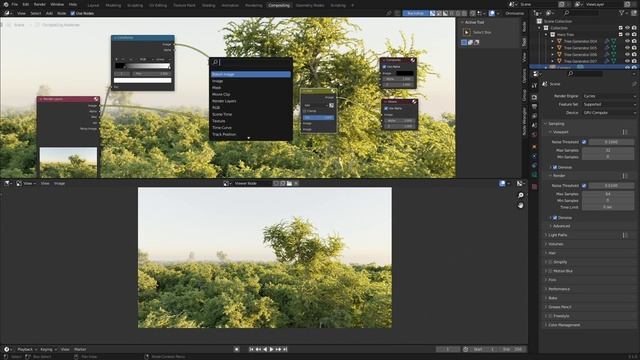
Task: Click the Scene Collection icon in outliner
Action: tap(539, 21)
